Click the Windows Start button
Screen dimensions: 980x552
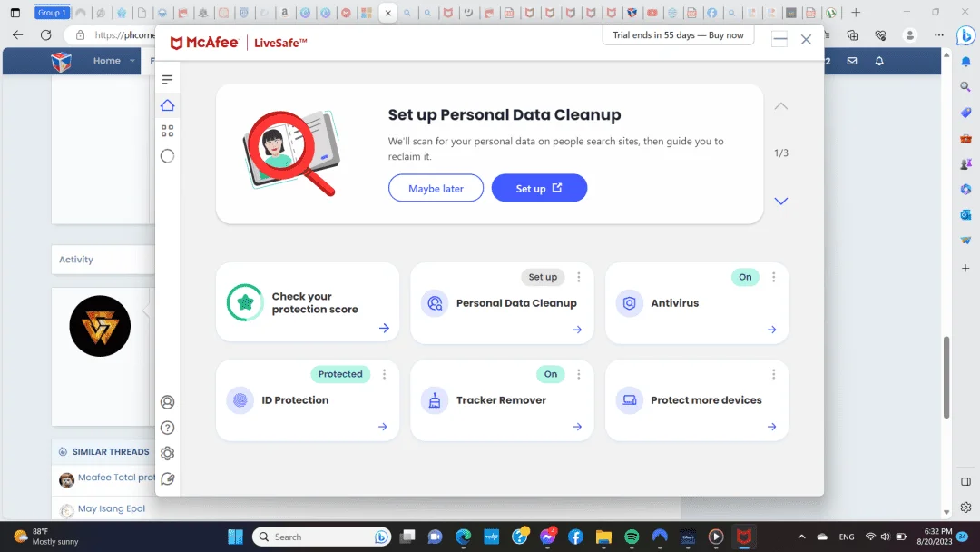[235, 537]
